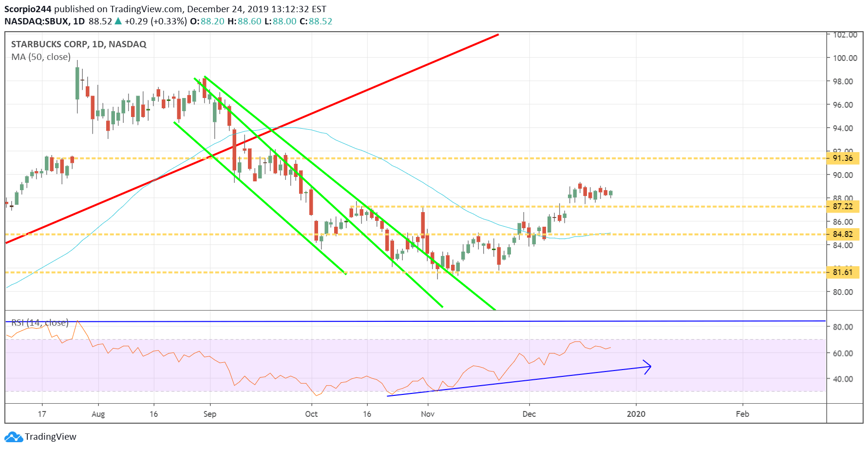
Task: Click the L:88.00 low value
Action: tap(281, 21)
